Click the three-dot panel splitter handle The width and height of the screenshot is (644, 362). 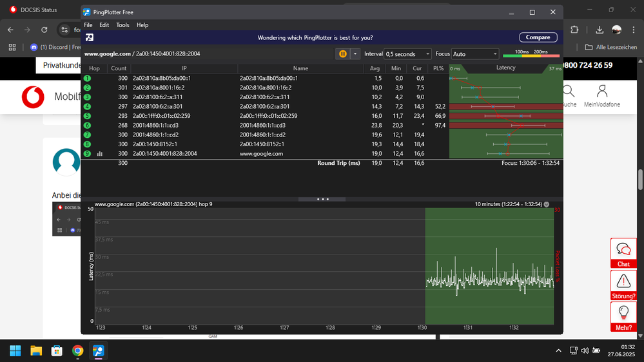[322, 199]
